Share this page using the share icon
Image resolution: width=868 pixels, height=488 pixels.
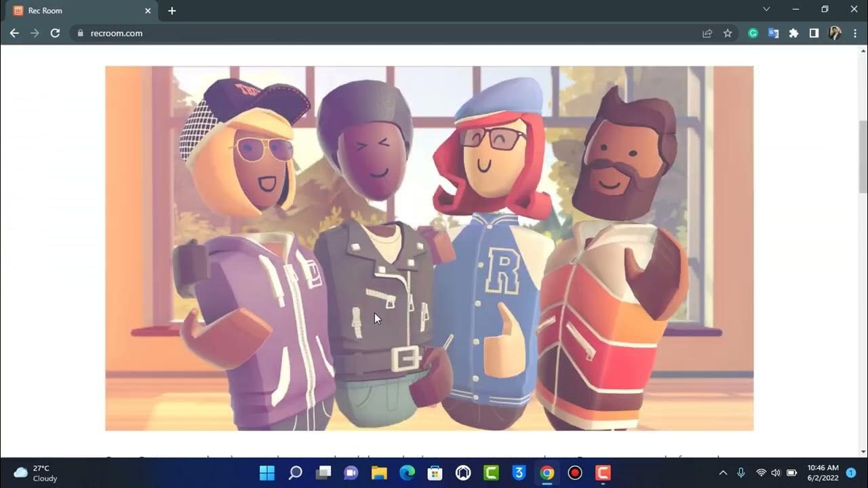click(707, 33)
